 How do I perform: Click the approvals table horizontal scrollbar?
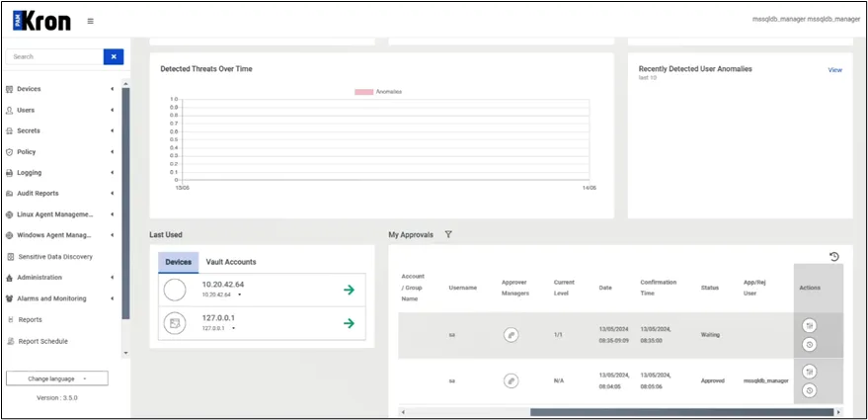coord(682,412)
